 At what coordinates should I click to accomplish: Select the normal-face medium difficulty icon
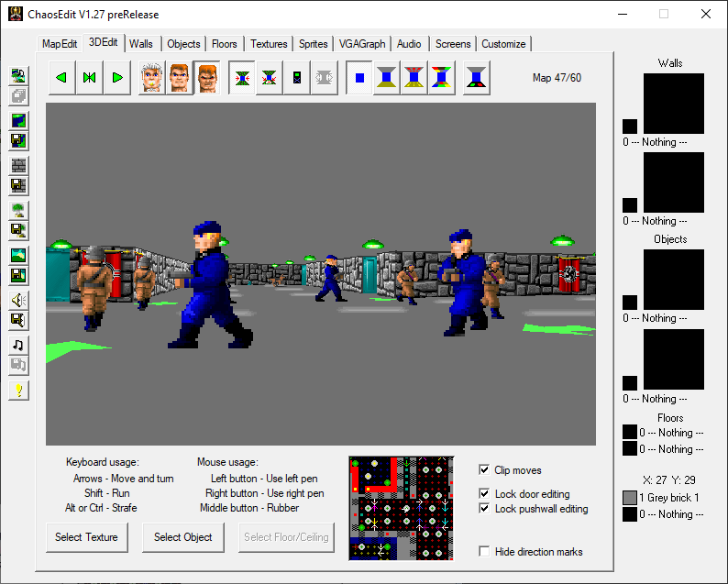(180, 78)
